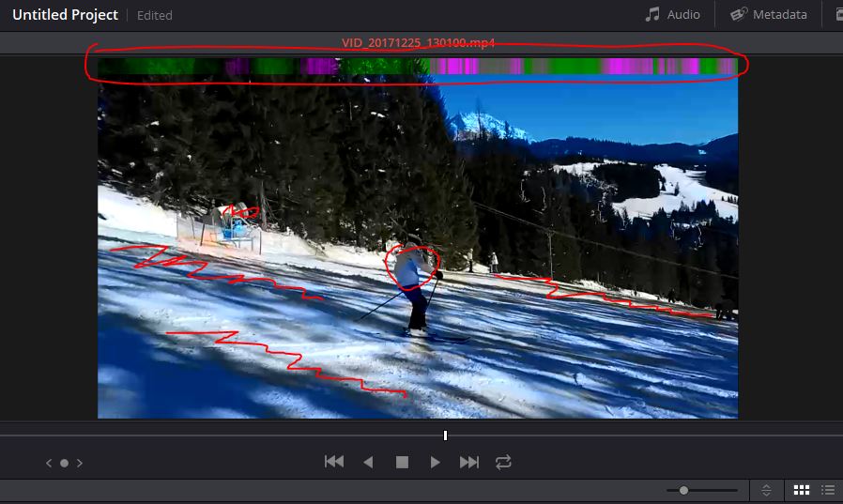This screenshot has height=504, width=843.
Task: Go to next marker arrow
Action: [80, 463]
